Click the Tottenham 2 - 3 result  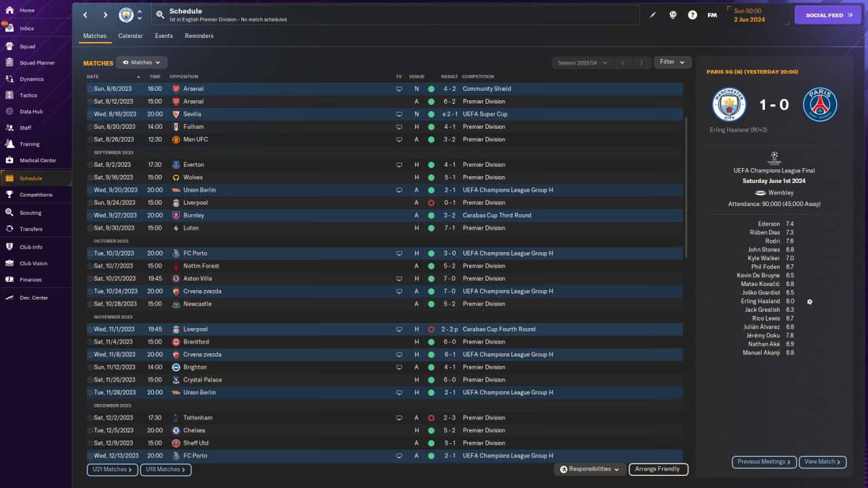(450, 418)
